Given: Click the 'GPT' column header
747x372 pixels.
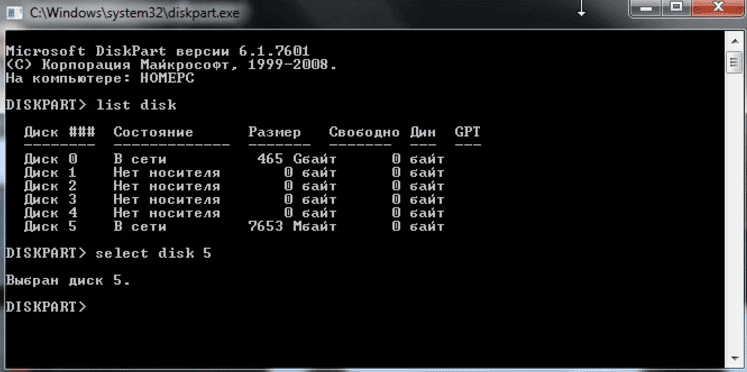Looking at the screenshot, I should (x=468, y=132).
